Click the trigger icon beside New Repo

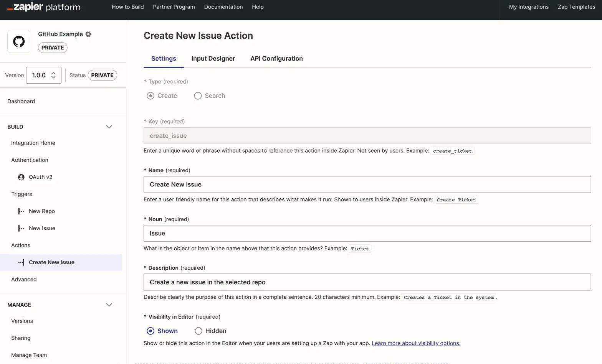[x=21, y=211]
